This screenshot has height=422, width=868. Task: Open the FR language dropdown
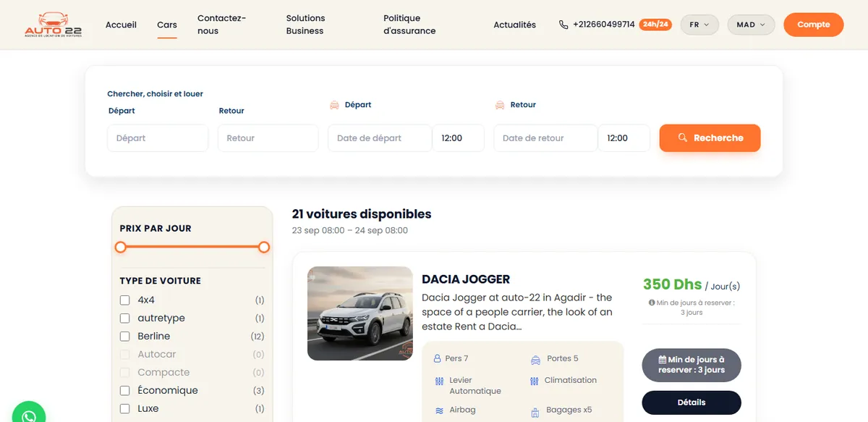pyautogui.click(x=699, y=25)
